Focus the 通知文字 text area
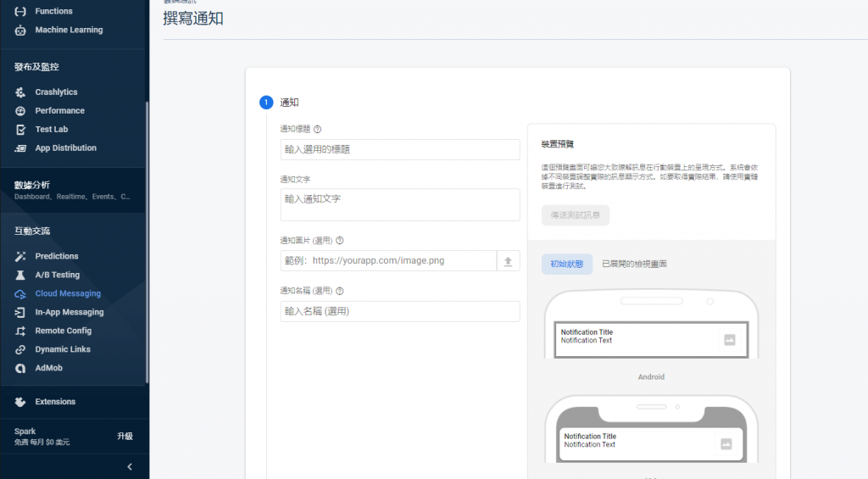 (x=400, y=205)
